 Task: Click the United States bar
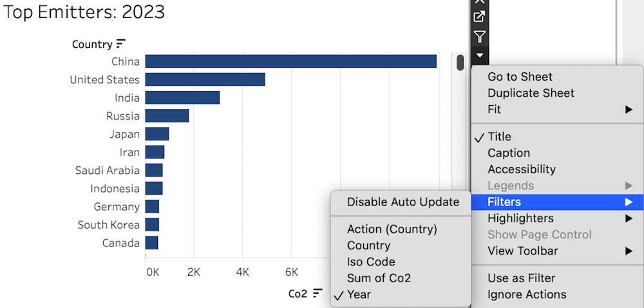(205, 79)
